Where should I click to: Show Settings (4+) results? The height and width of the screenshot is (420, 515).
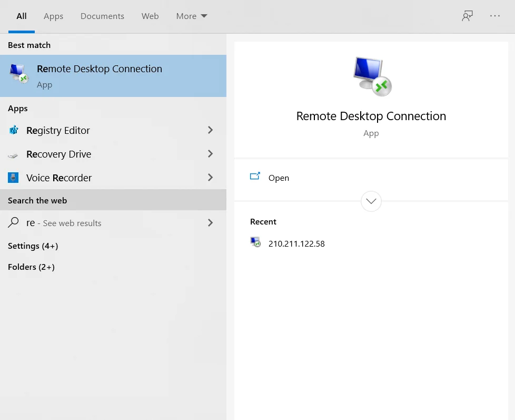coord(33,246)
